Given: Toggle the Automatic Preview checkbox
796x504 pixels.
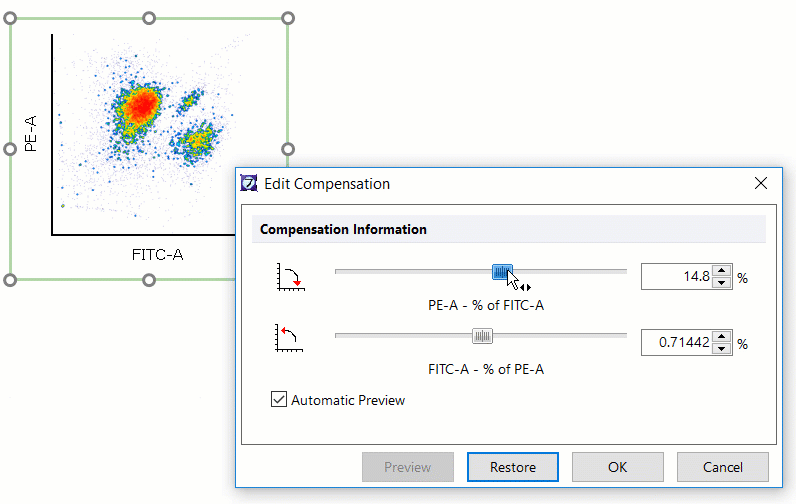Looking at the screenshot, I should (279, 400).
